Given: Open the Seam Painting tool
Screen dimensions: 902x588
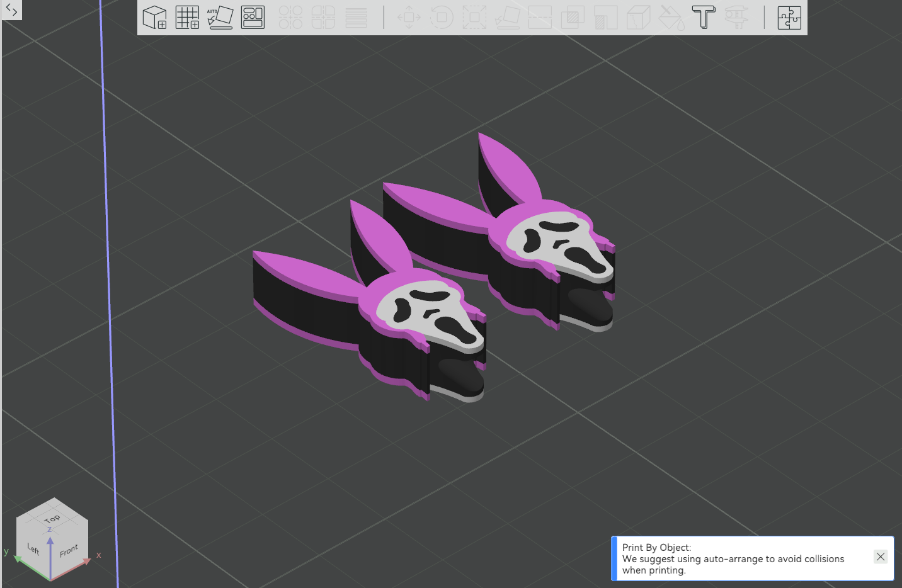Looking at the screenshot, I should point(638,17).
